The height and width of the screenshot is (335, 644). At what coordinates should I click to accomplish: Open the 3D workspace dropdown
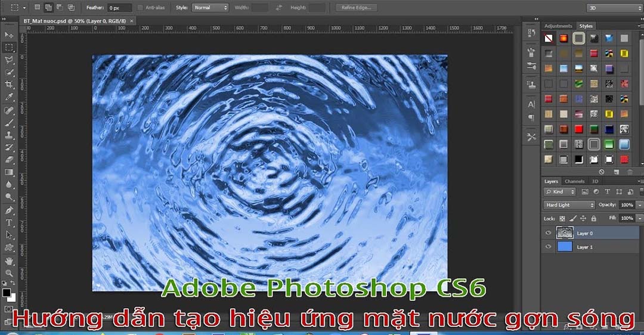(615, 8)
